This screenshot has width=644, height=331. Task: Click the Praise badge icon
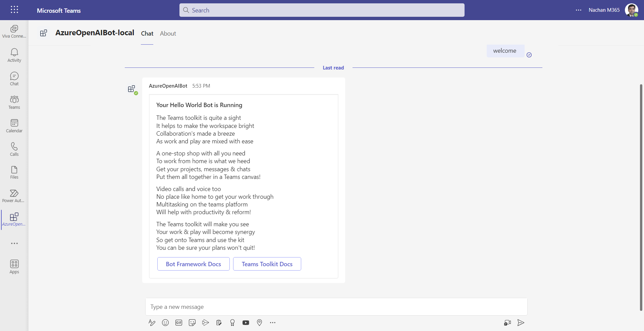coord(232,323)
